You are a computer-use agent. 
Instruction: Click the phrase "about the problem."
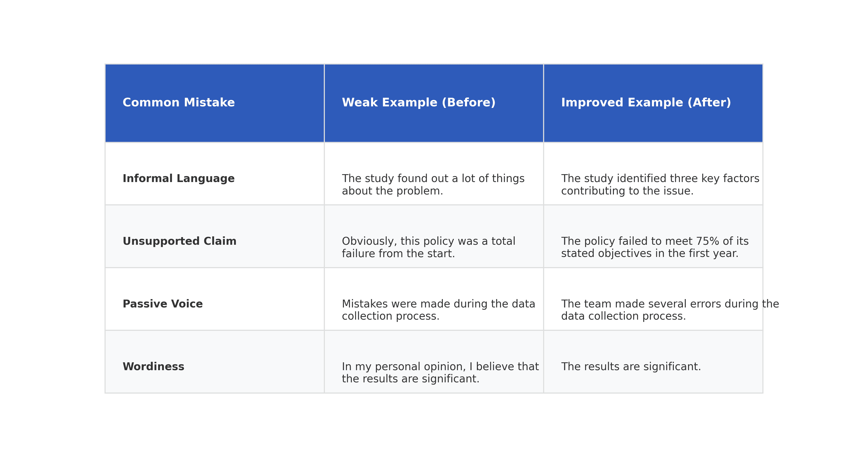392,191
